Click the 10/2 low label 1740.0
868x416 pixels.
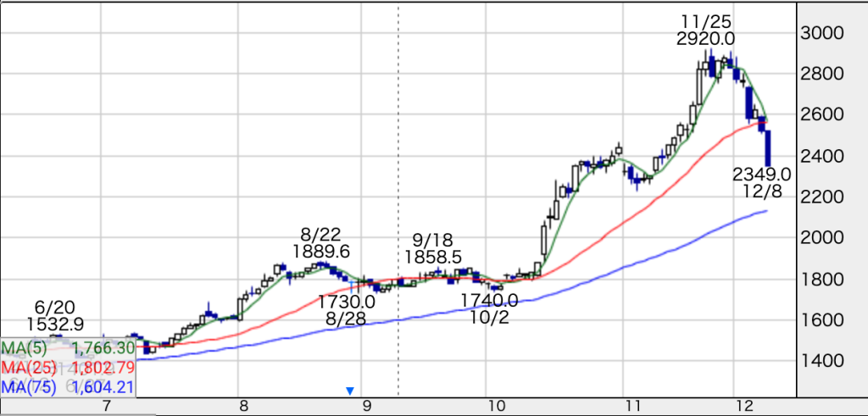point(489,300)
